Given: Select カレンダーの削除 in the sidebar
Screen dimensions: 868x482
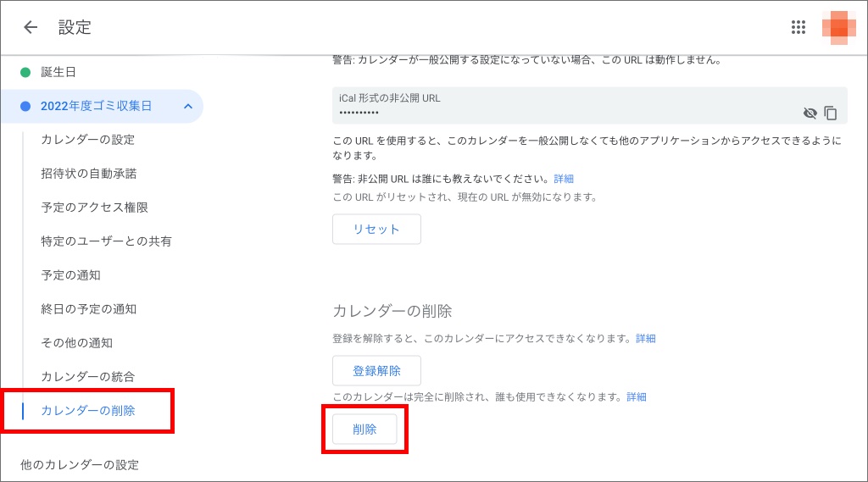Looking at the screenshot, I should click(87, 411).
